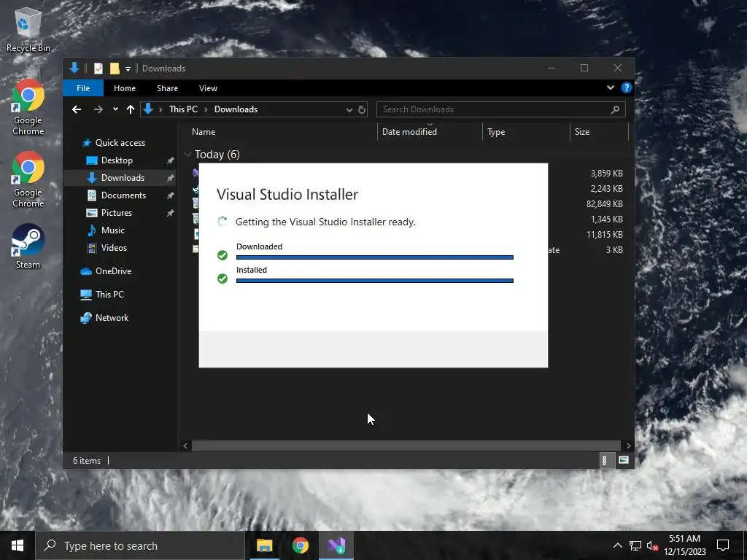Click the Properties quick access toolbar icon

pyautogui.click(x=98, y=69)
